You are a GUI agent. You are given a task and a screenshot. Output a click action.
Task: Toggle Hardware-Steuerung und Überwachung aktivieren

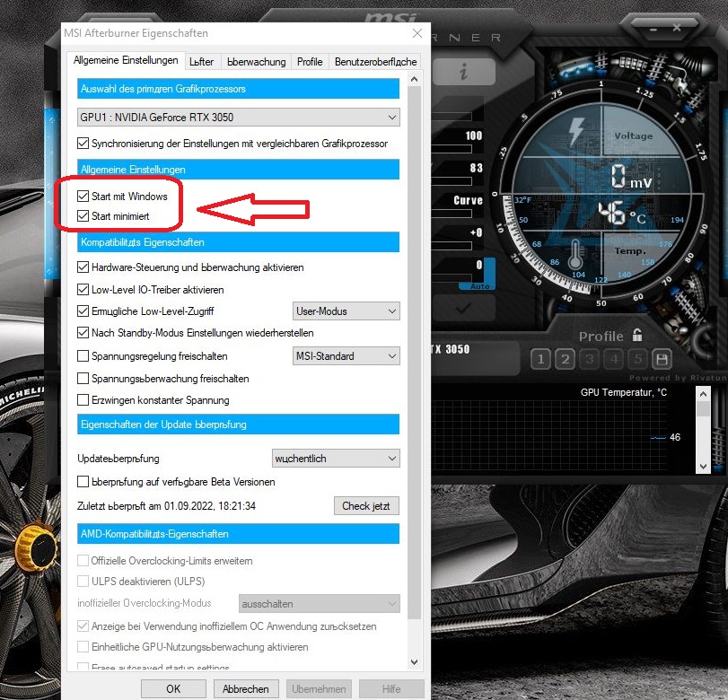(x=83, y=267)
